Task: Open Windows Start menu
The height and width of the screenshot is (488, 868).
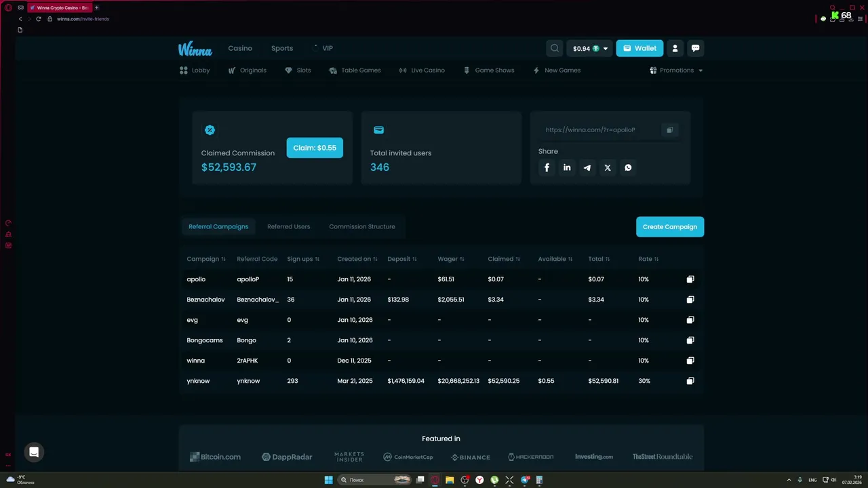Action: pos(329,480)
